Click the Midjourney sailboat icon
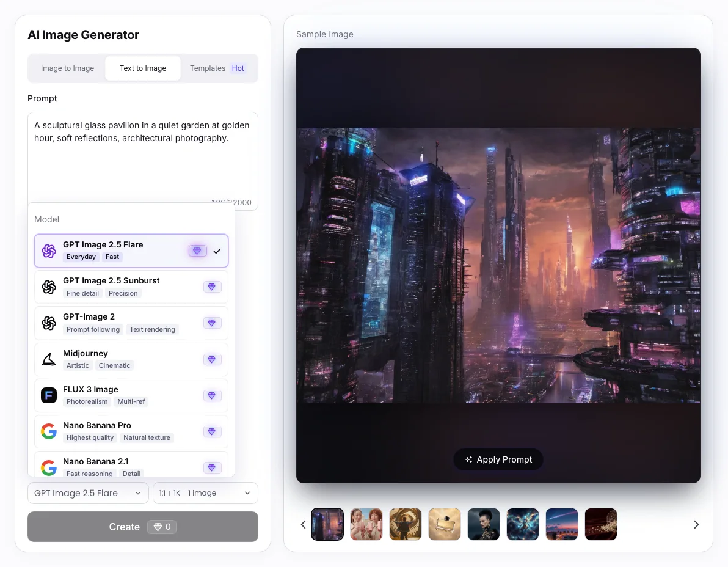Viewport: 728px width, 567px height. point(49,359)
